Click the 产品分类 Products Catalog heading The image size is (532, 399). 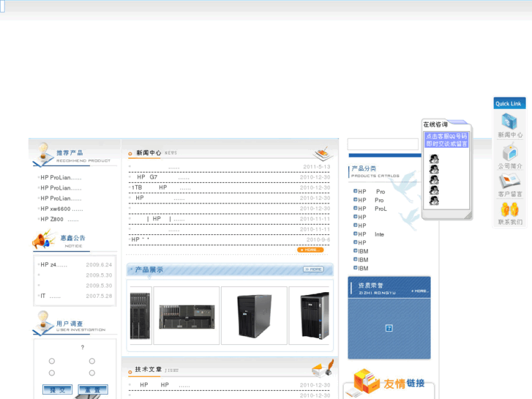click(x=375, y=171)
